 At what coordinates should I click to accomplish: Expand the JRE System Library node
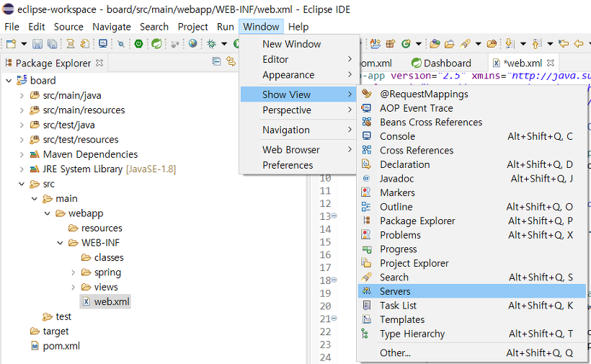click(22, 169)
